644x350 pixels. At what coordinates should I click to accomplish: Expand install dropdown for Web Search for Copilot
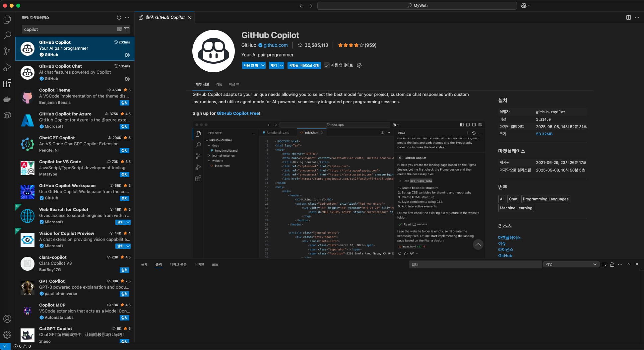pos(128,222)
